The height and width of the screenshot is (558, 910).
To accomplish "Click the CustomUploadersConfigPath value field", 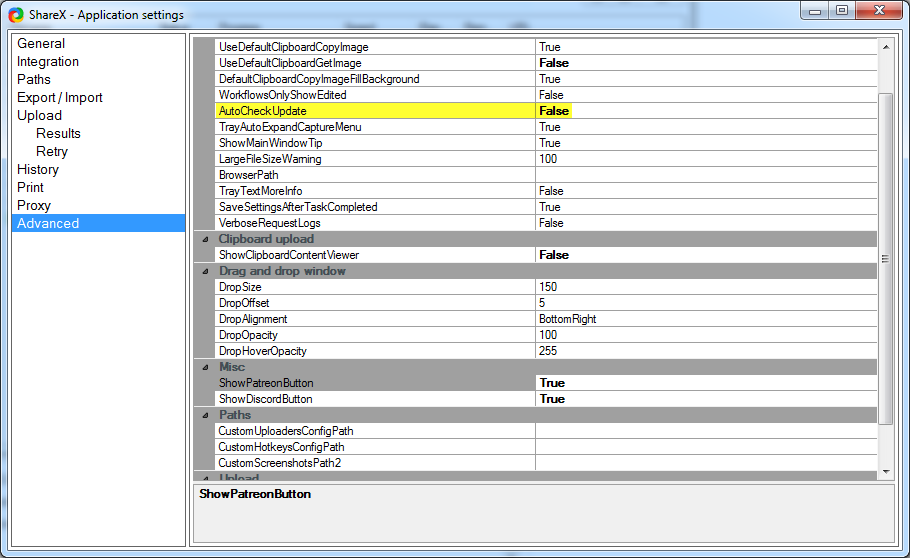I will [706, 431].
